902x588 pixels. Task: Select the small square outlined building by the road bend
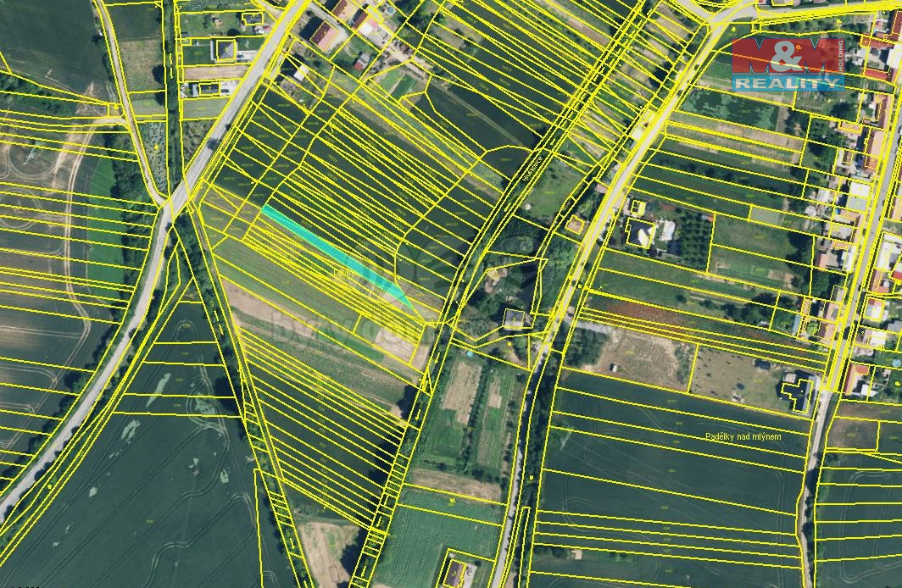tap(576, 225)
